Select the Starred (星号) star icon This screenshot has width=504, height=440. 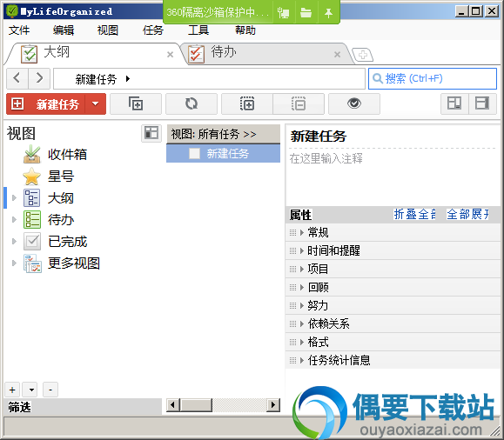point(32,177)
